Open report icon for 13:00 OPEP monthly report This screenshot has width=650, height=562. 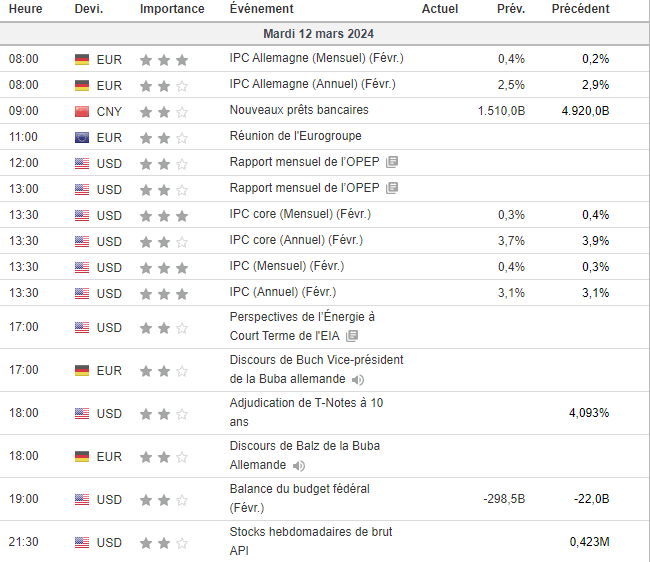[x=392, y=188]
